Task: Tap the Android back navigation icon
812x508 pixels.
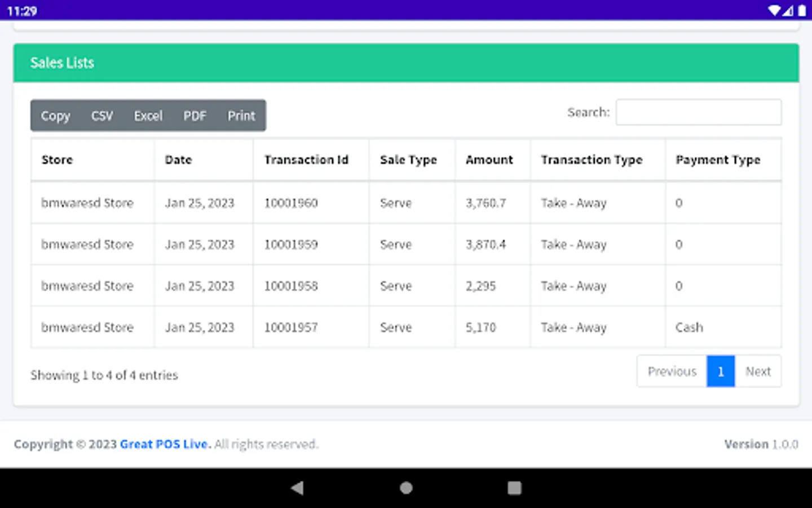Action: 297,488
